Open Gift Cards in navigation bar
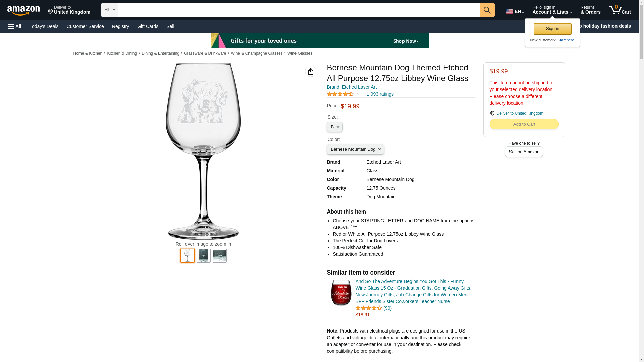 [x=148, y=26]
